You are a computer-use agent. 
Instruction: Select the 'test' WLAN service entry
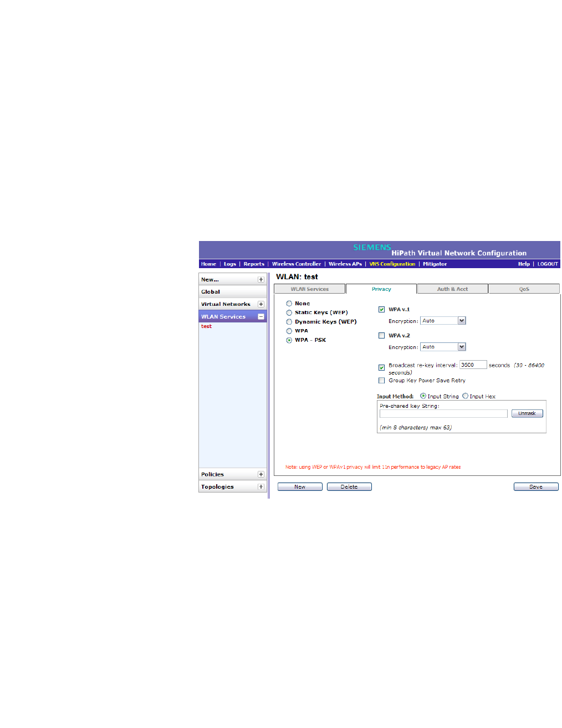[x=206, y=326]
